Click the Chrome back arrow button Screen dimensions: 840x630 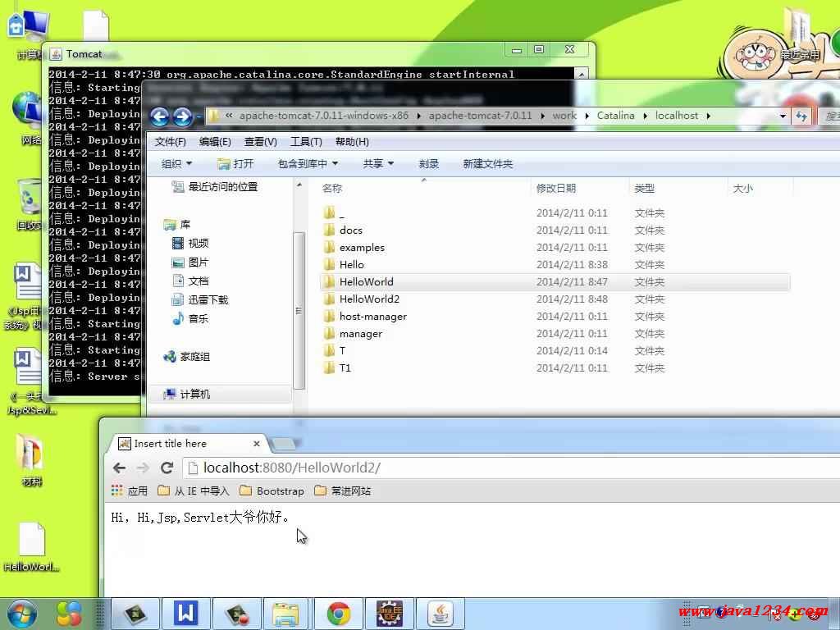click(120, 468)
